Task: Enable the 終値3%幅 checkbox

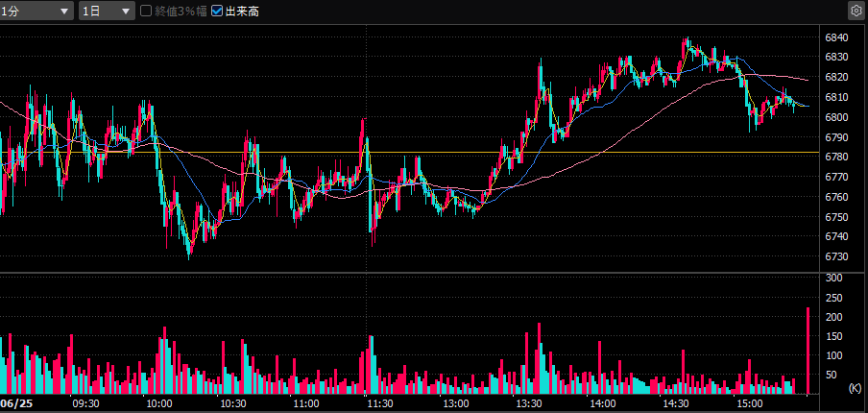Action: pos(146,11)
